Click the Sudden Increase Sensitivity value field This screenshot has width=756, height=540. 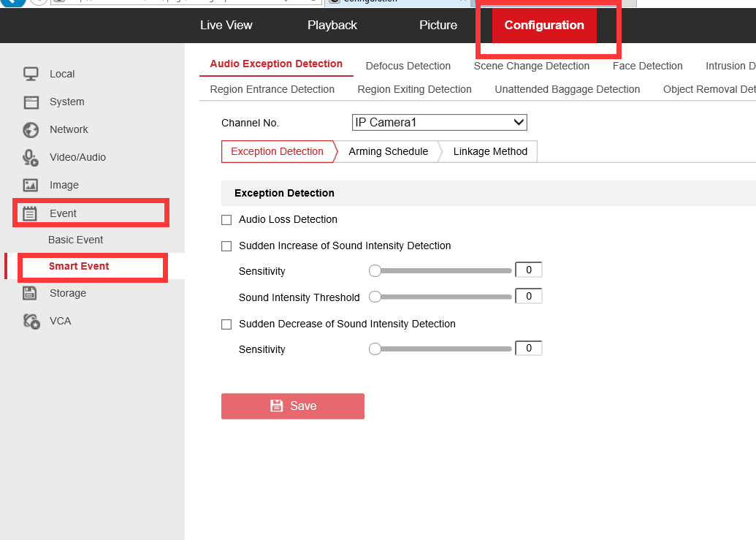tap(528, 270)
